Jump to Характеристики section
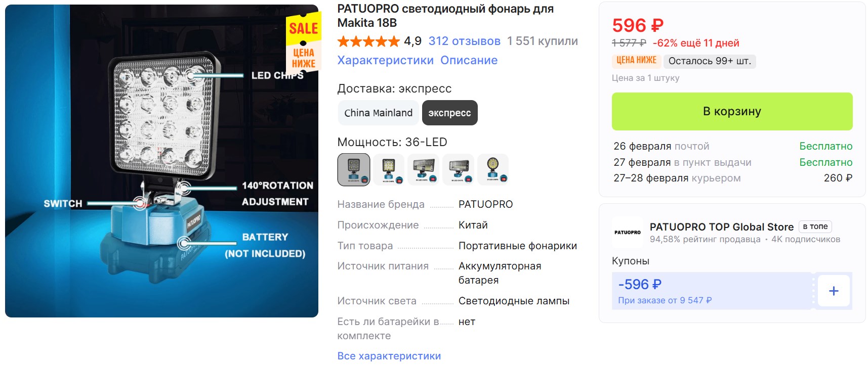 click(x=386, y=60)
